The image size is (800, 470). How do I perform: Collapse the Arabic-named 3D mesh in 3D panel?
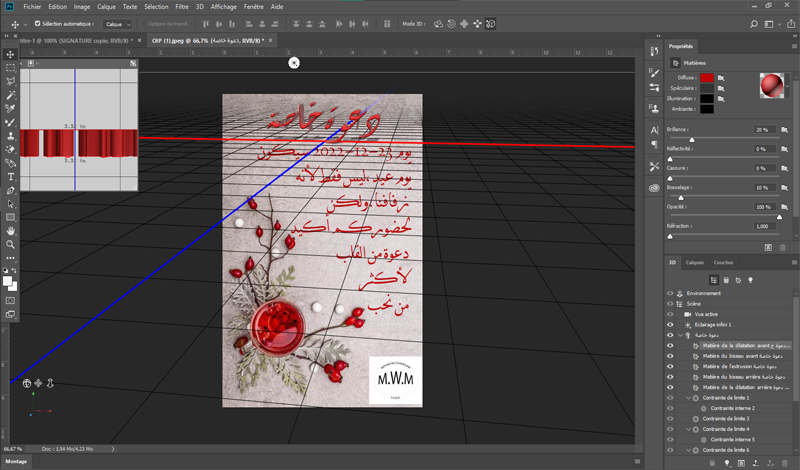[x=680, y=335]
